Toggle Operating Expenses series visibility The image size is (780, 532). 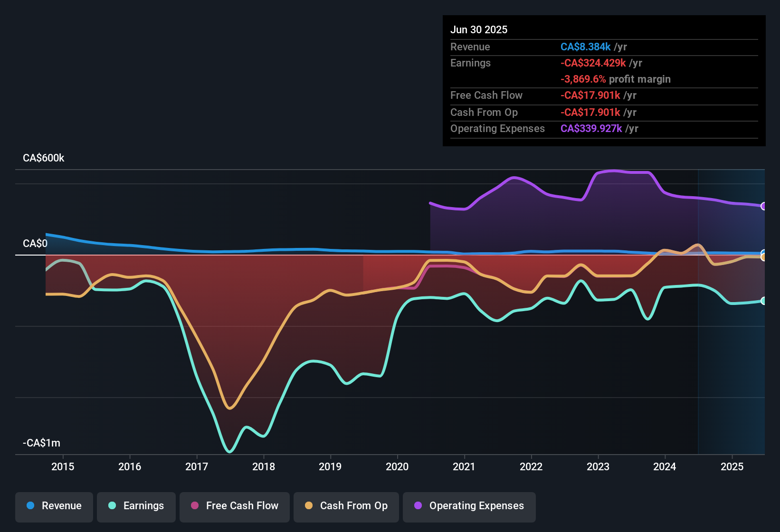point(469,506)
